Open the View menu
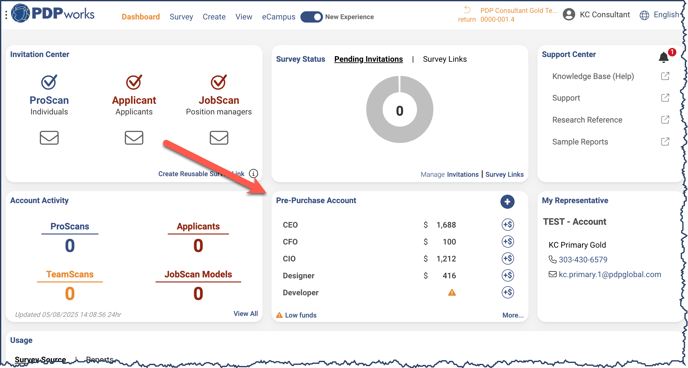This screenshot has width=688, height=368. tap(244, 17)
